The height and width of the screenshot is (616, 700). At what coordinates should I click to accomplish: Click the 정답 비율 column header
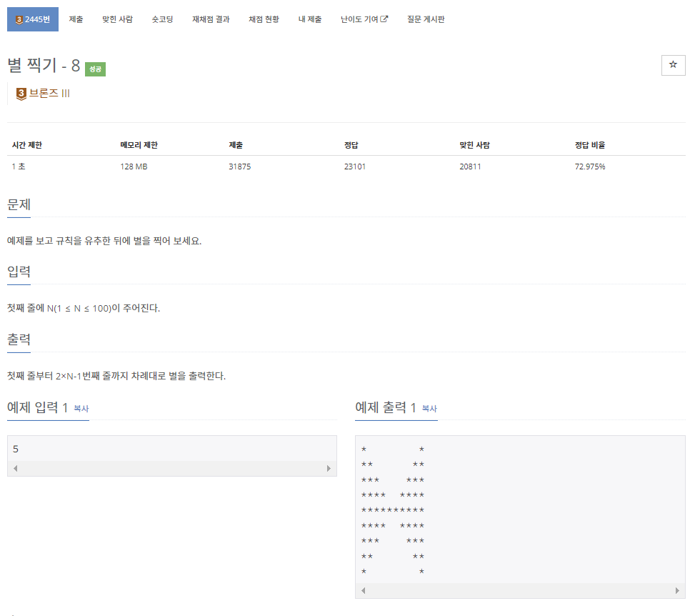(590, 145)
